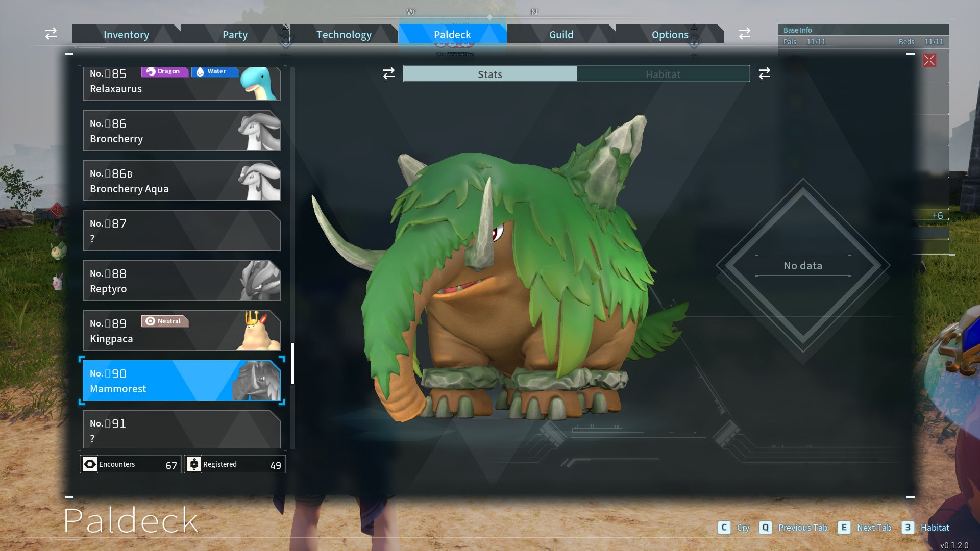Image resolution: width=980 pixels, height=551 pixels.
Task: Click the Pals 11/11 counter
Action: click(804, 42)
